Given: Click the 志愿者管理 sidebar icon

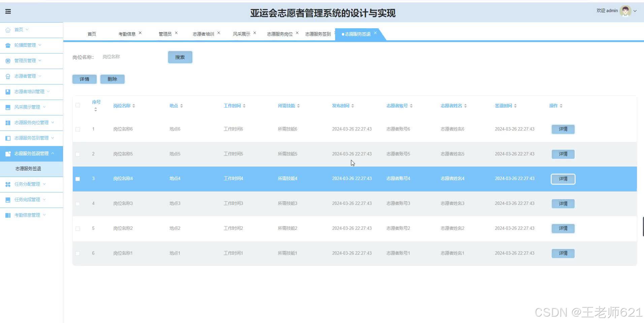Looking at the screenshot, I should coord(8,76).
